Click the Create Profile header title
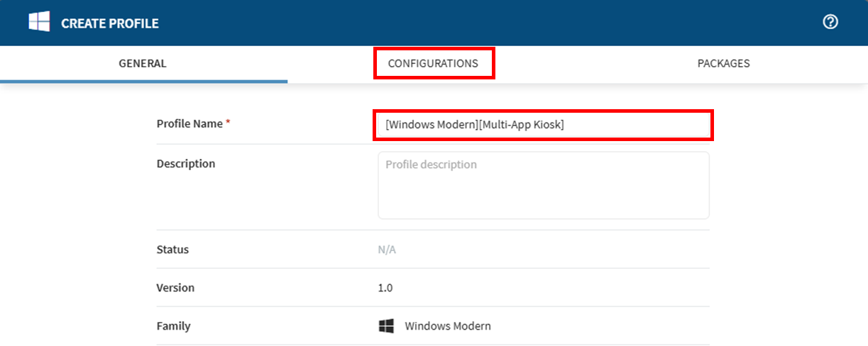Screen dimensions: 868x346 (x=110, y=23)
